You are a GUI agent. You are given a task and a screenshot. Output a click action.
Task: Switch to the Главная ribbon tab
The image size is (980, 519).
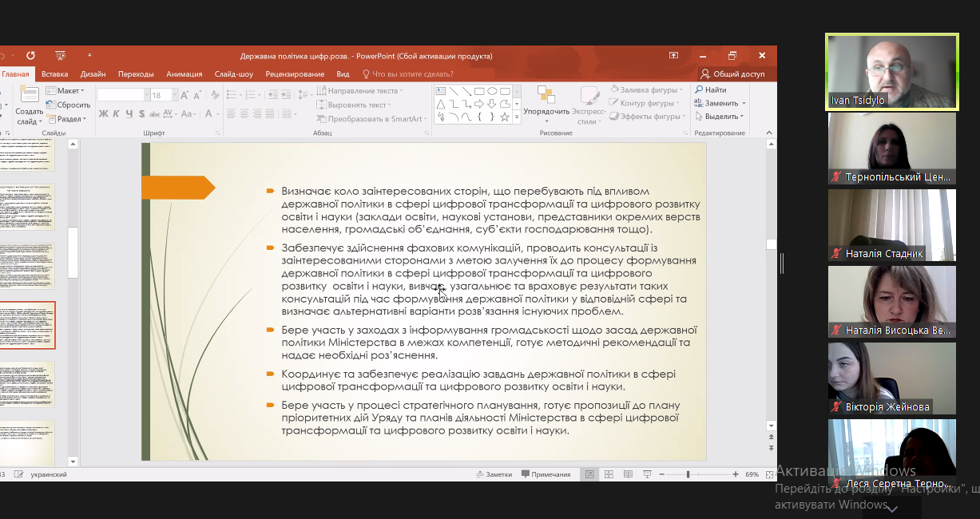(x=15, y=74)
